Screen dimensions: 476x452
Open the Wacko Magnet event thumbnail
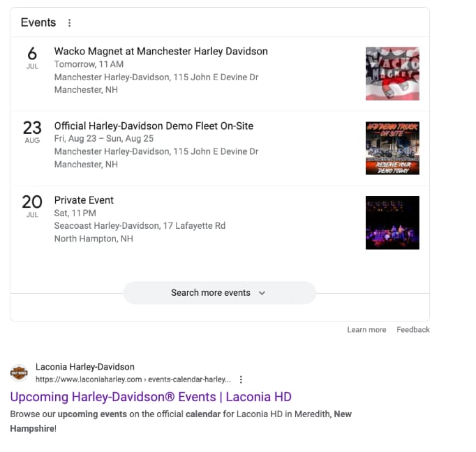(392, 74)
